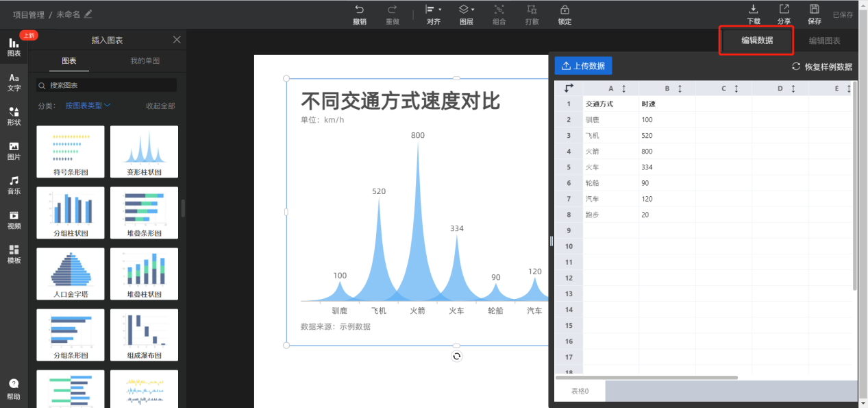This screenshot has height=408, width=868.
Task: Go to 项目管理 in the breadcrumb
Action: 29,14
